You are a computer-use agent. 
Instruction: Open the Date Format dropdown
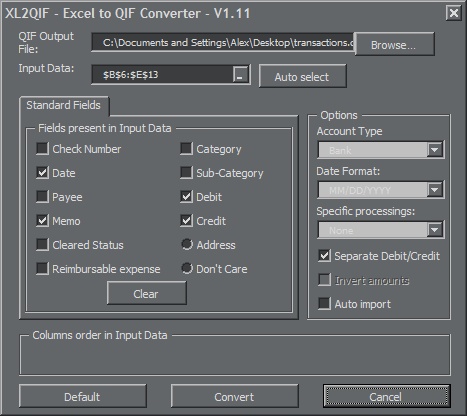coord(435,190)
